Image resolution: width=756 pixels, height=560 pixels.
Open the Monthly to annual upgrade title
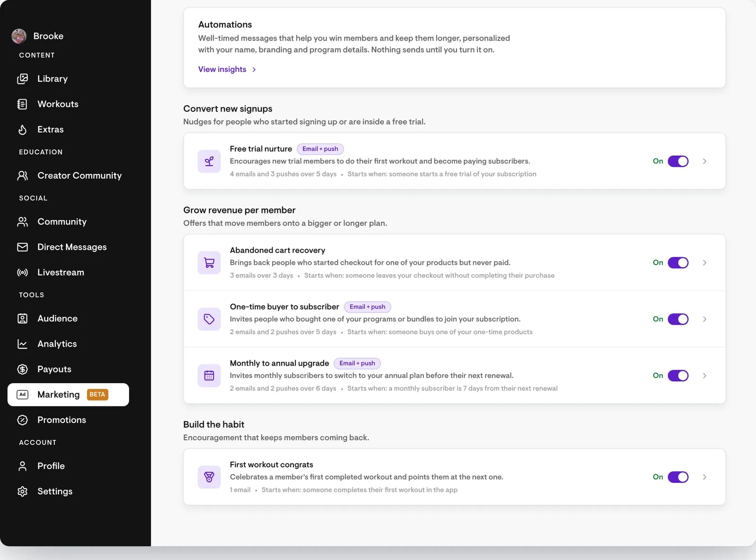[x=279, y=363]
